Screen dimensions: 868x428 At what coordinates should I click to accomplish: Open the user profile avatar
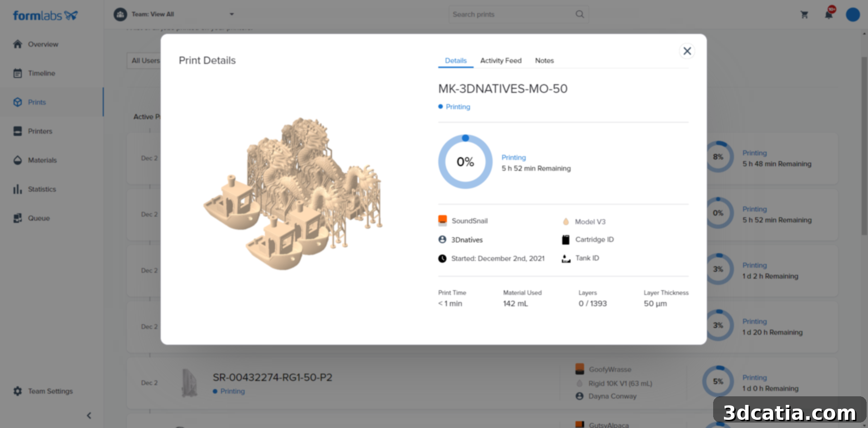[x=853, y=14]
